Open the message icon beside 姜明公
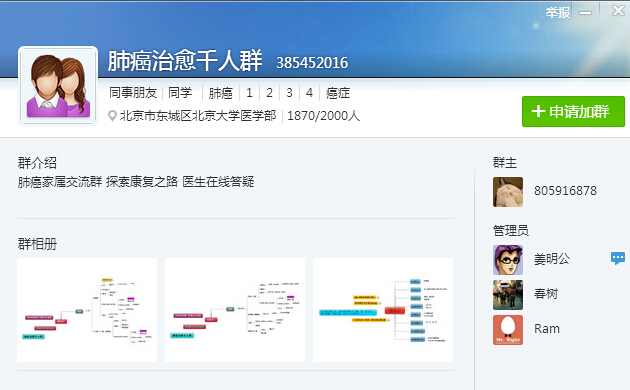 coord(618,258)
